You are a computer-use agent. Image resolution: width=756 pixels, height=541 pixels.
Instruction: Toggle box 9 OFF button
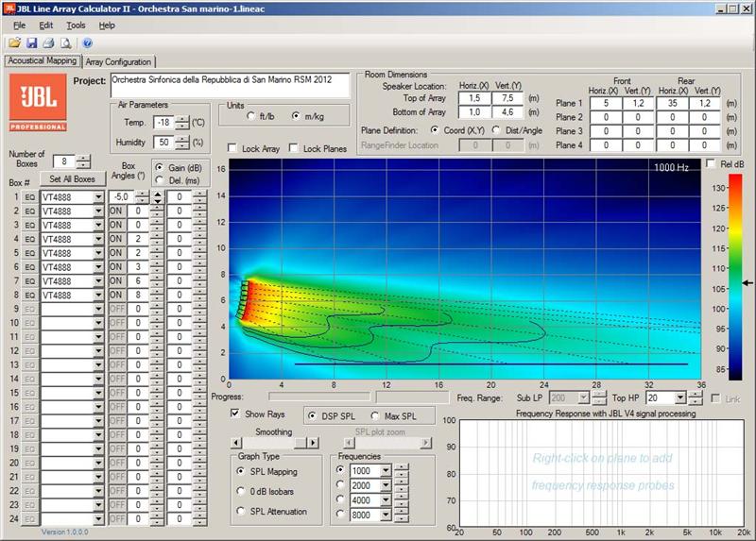(117, 309)
